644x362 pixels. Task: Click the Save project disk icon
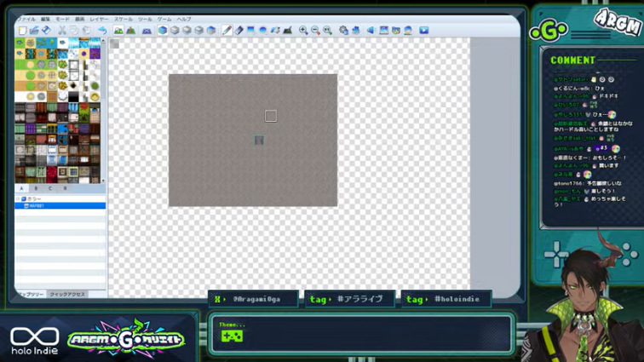46,30
